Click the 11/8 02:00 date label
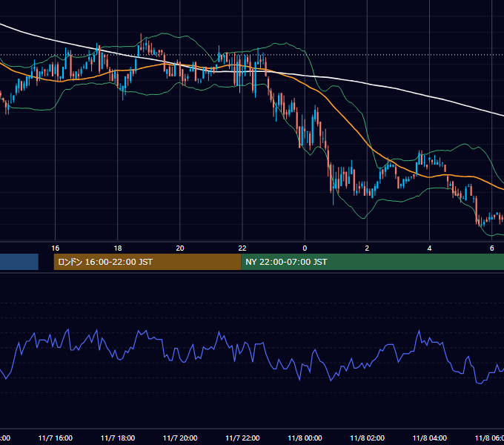The width and height of the screenshot is (504, 445). click(367, 438)
